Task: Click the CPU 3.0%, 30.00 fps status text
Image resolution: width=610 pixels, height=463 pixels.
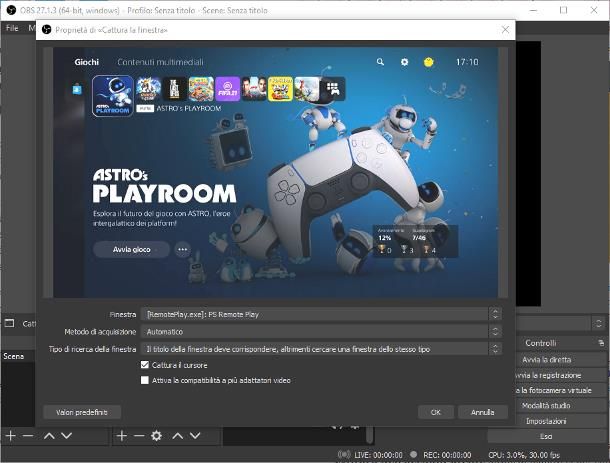Action: click(x=524, y=455)
